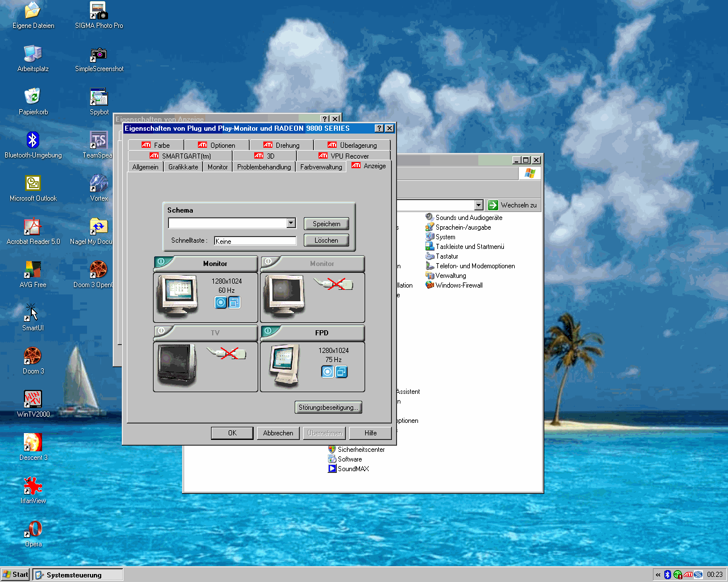
Task: Click the primary display icon under 75 Hz
Action: pyautogui.click(x=328, y=372)
